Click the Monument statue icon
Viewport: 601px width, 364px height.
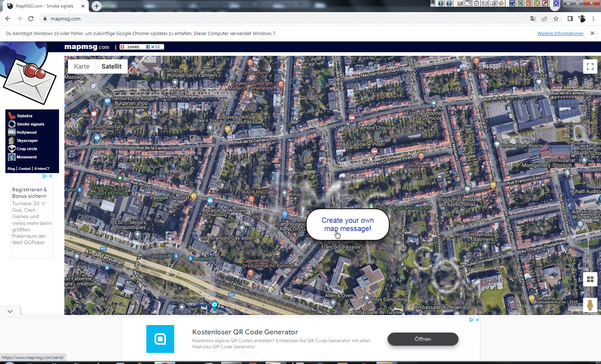point(12,157)
